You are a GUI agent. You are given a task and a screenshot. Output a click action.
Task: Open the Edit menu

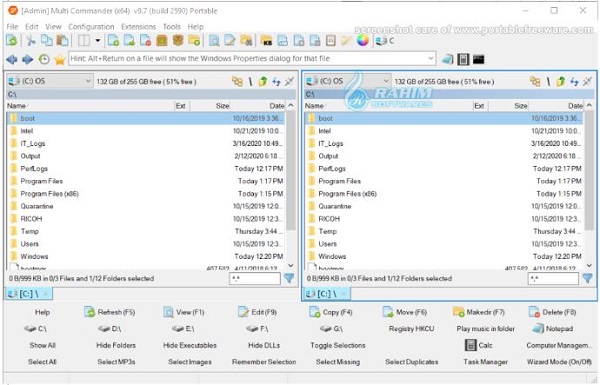tap(32, 27)
